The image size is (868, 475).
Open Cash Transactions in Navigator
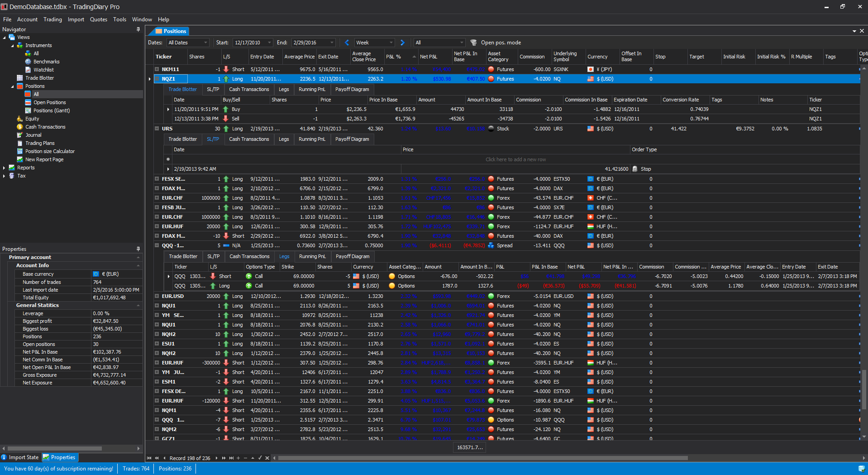45,127
